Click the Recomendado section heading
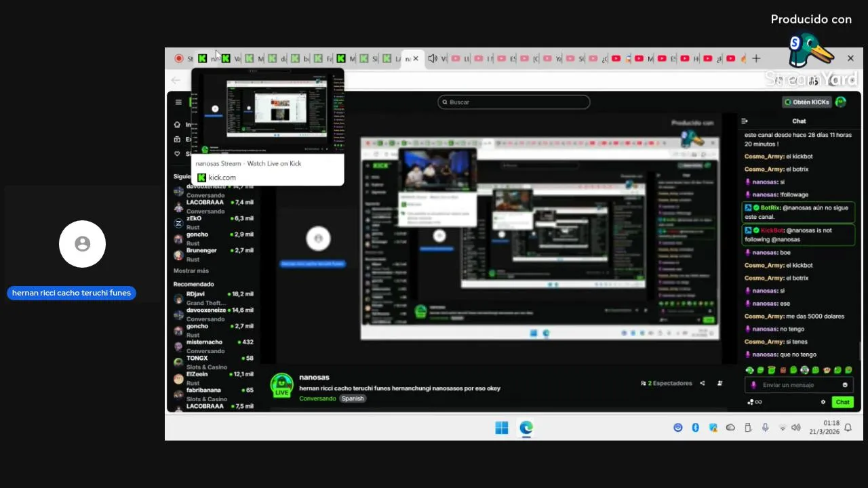Viewport: 868px width, 488px height. coord(193,284)
